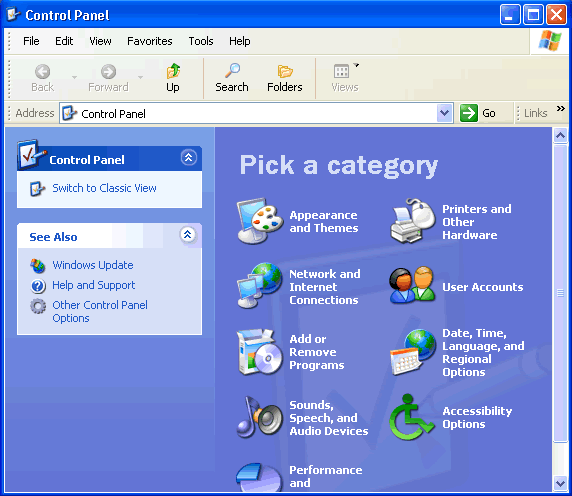This screenshot has width=572, height=496.
Task: Maximize the Control Panel window
Action: [533, 15]
